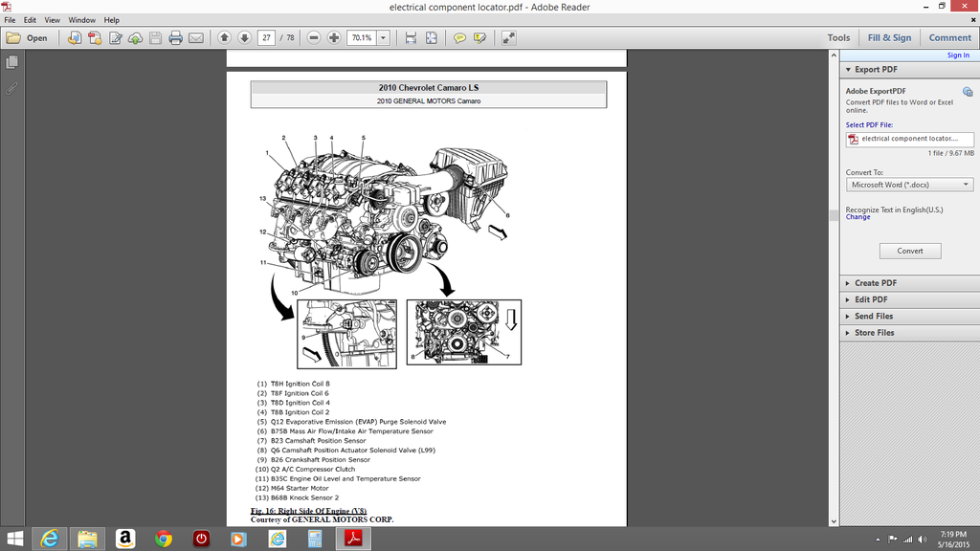This screenshot has height=551, width=980.
Task: Open page thumbnails panel in left sidebar
Action: tap(12, 62)
